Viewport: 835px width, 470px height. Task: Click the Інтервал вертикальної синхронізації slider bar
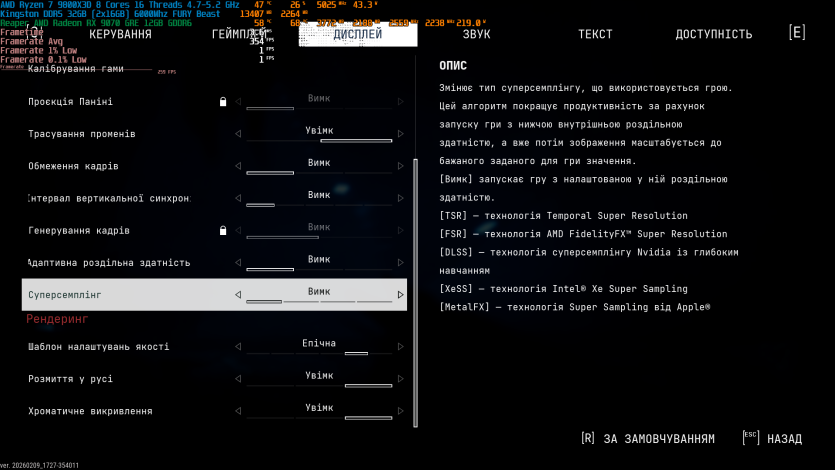(x=319, y=205)
